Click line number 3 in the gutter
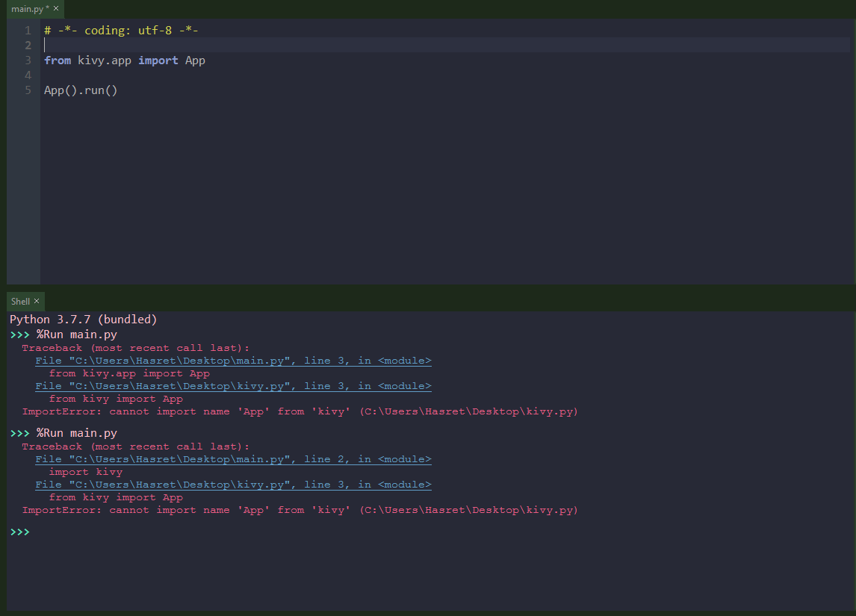 28,60
